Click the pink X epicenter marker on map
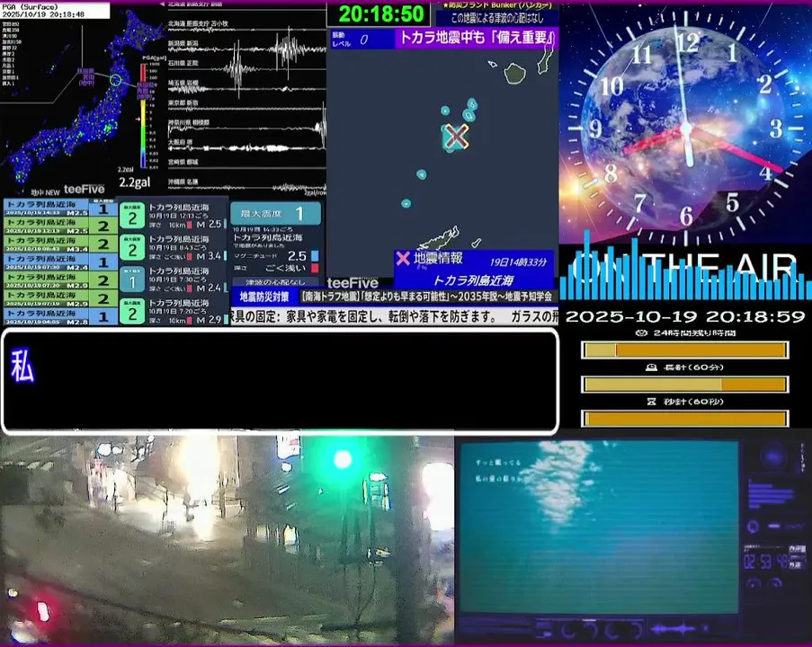 click(x=456, y=137)
